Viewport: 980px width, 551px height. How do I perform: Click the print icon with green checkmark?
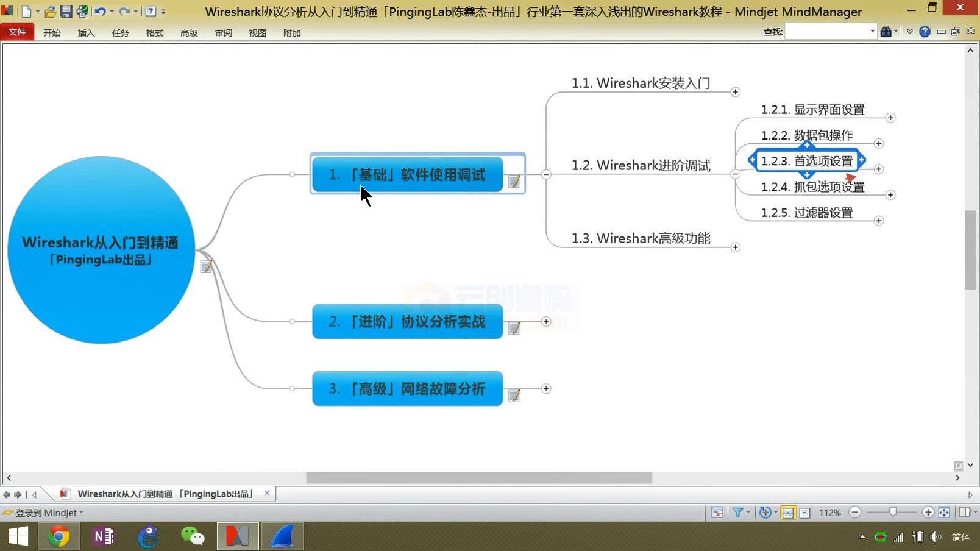point(82,12)
